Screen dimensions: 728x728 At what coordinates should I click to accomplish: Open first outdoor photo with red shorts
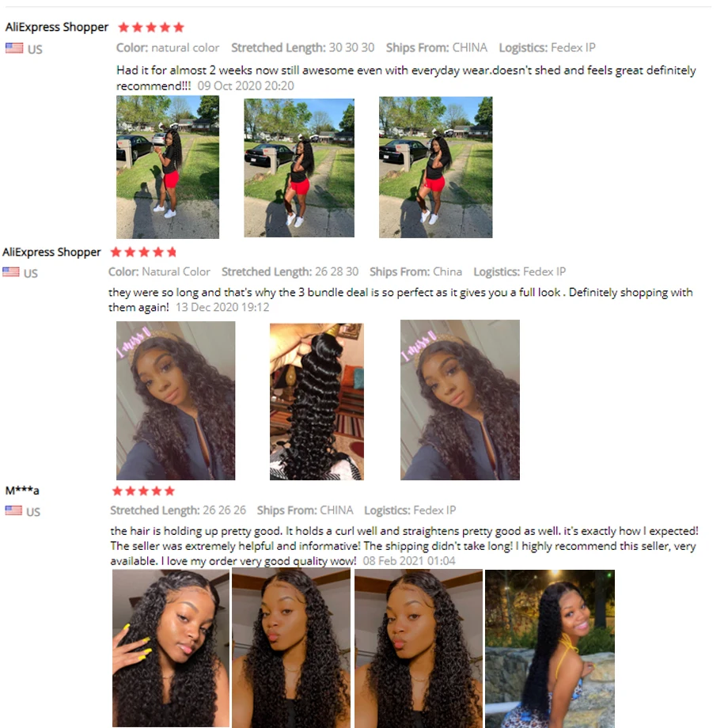pyautogui.click(x=168, y=167)
